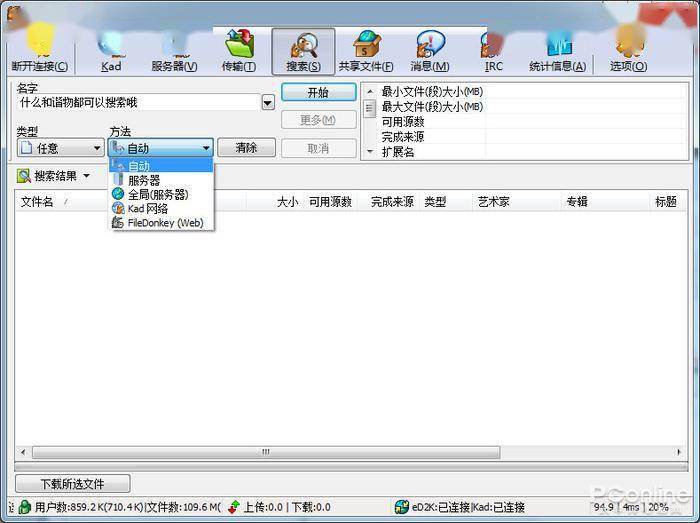700x523 pixels.
Task: Click the users icon in status bar
Action: tap(25, 507)
